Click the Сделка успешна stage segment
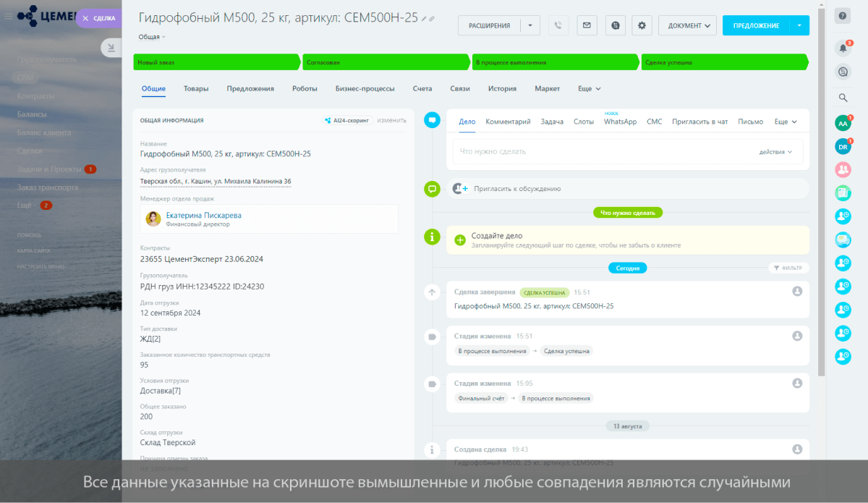868x503 pixels. [x=725, y=62]
